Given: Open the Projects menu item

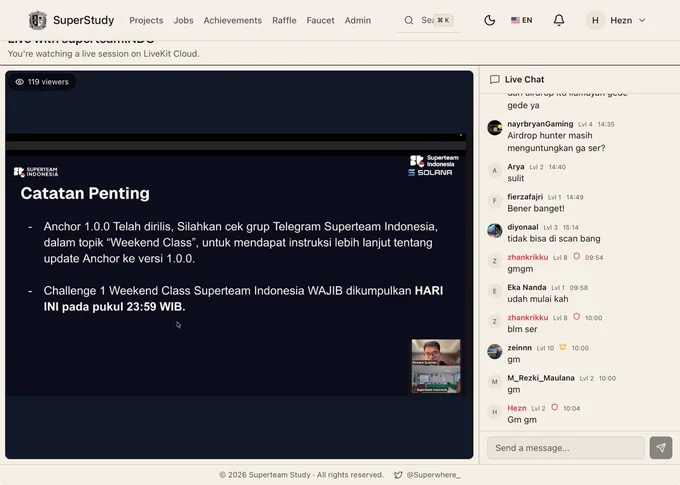Looking at the screenshot, I should pyautogui.click(x=146, y=20).
